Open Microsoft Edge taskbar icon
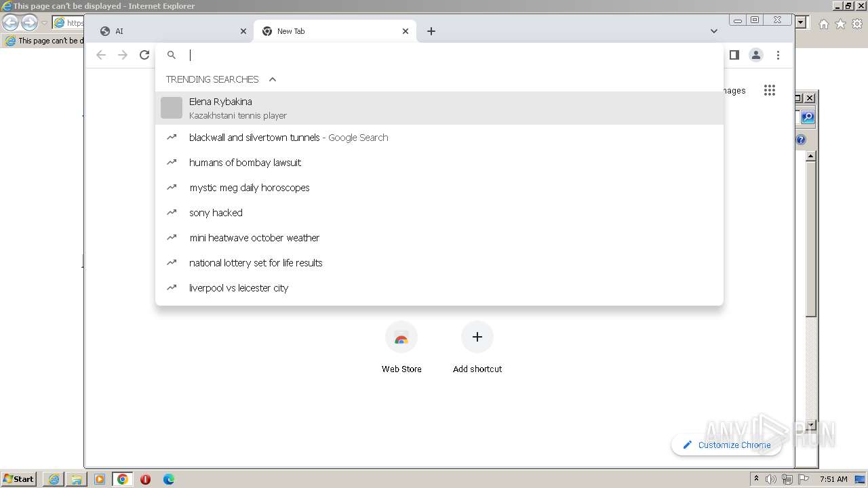 click(x=169, y=479)
